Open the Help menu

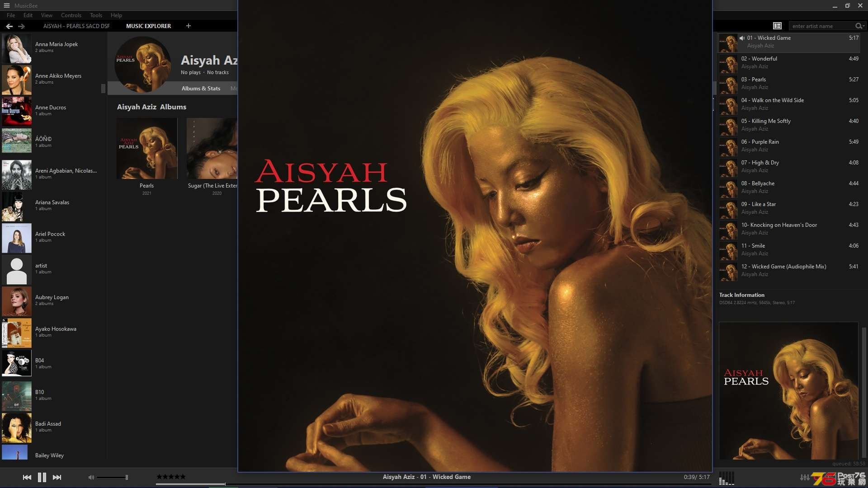click(x=116, y=15)
